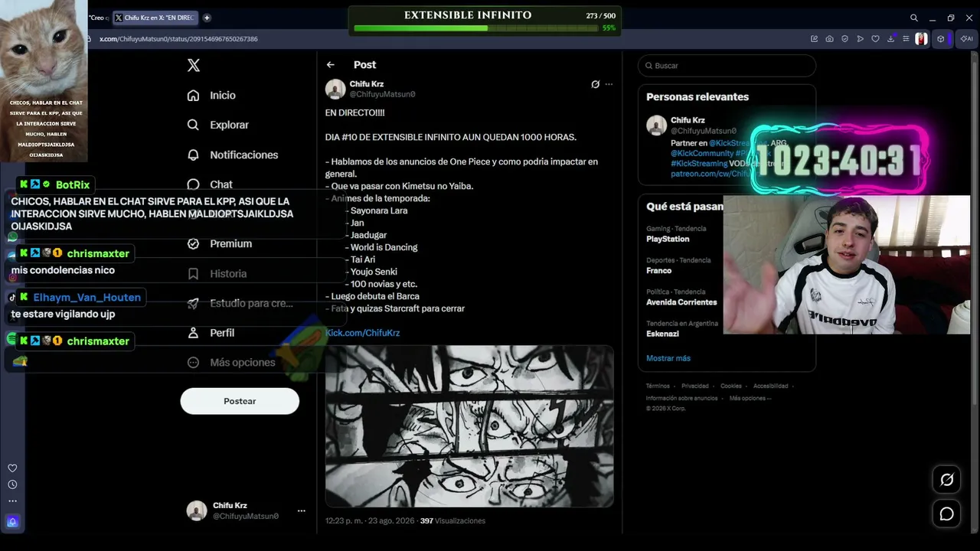The image size is (980, 551).
Task: Click the browser sidebar heart icon
Action: (x=12, y=468)
